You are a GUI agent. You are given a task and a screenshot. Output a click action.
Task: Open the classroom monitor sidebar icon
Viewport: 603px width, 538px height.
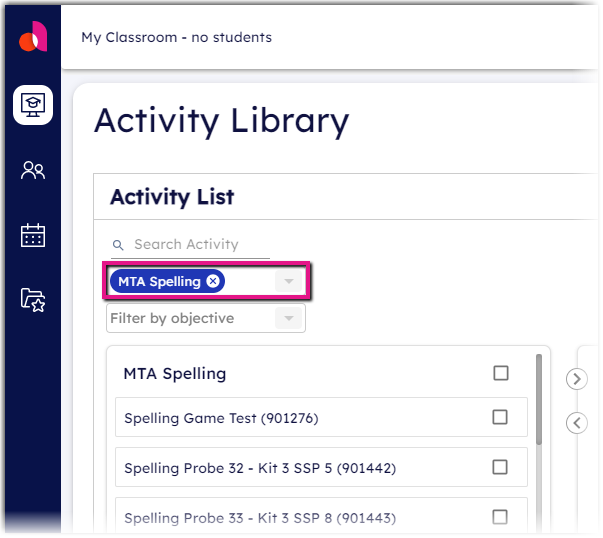coord(33,105)
